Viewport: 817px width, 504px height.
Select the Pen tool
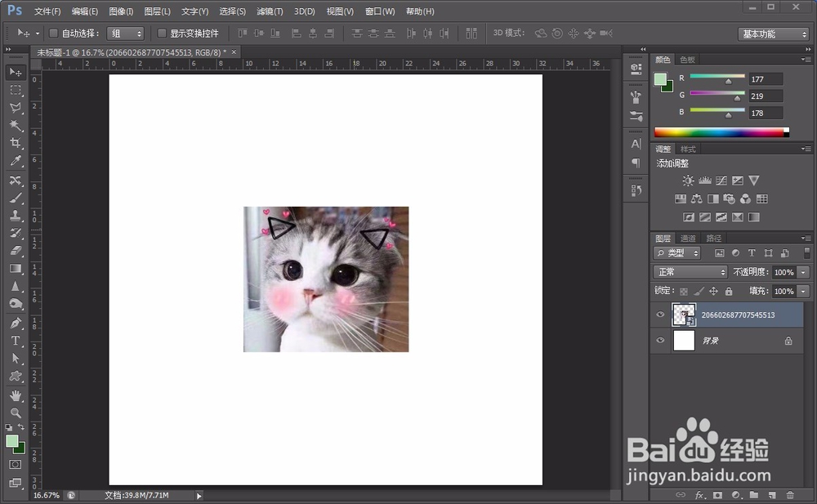16,323
